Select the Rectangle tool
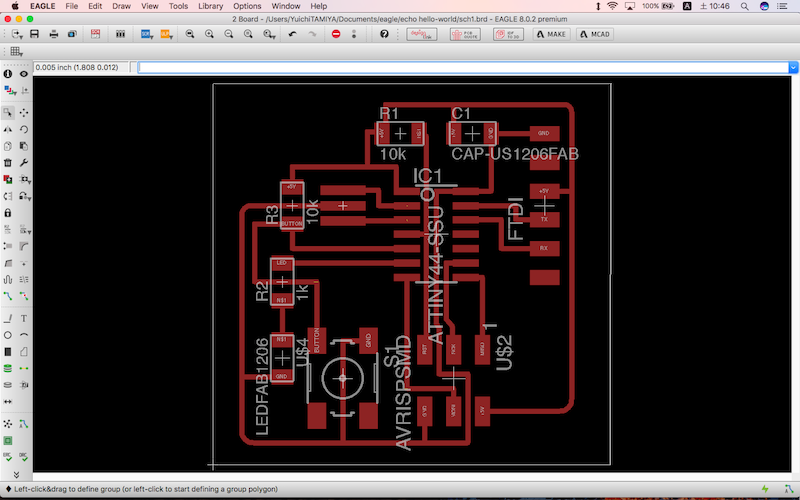The image size is (800, 500). coord(8,352)
